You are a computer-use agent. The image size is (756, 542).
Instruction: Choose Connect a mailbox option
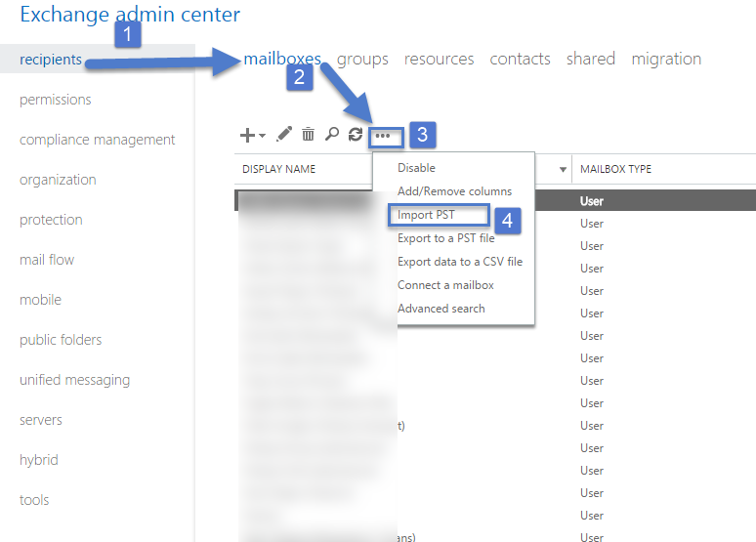[445, 285]
